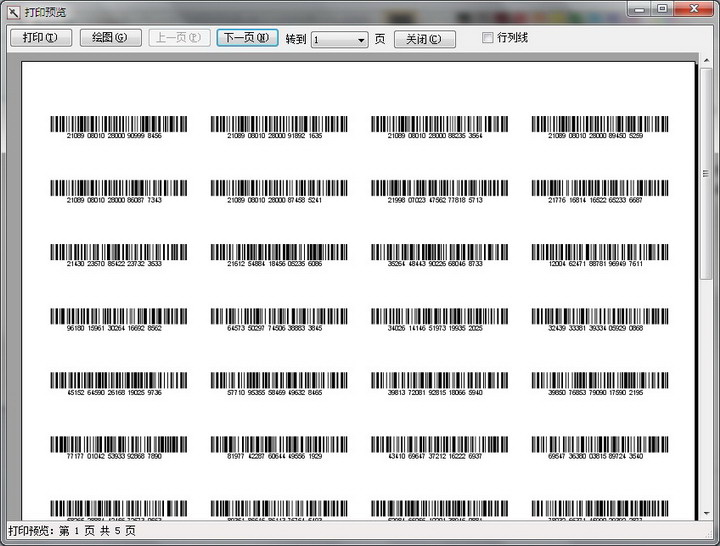Viewport: 720px width, 546px height.
Task: Select barcode starting 81977 42287
Action: pos(279,448)
